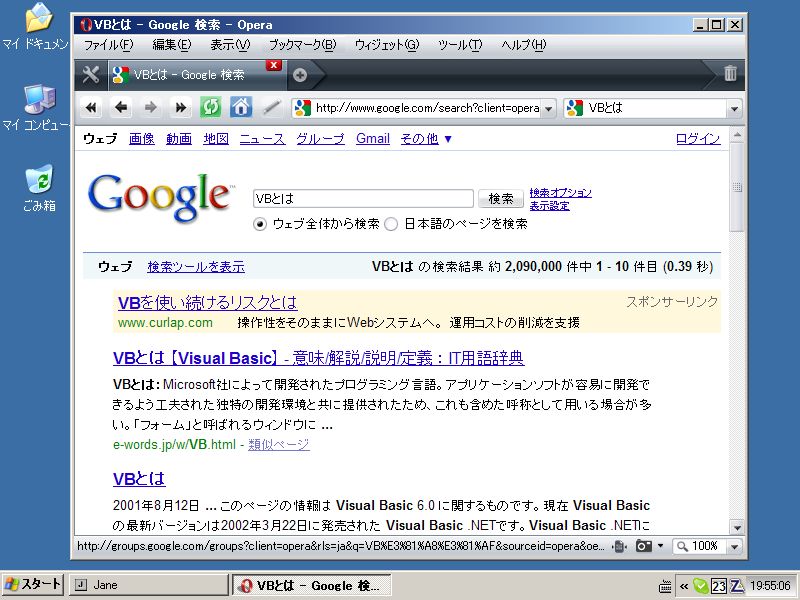Image resolution: width=800 pixels, height=600 pixels.
Task: Select 'ウェブ全体から検索' radio button
Action: click(260, 224)
